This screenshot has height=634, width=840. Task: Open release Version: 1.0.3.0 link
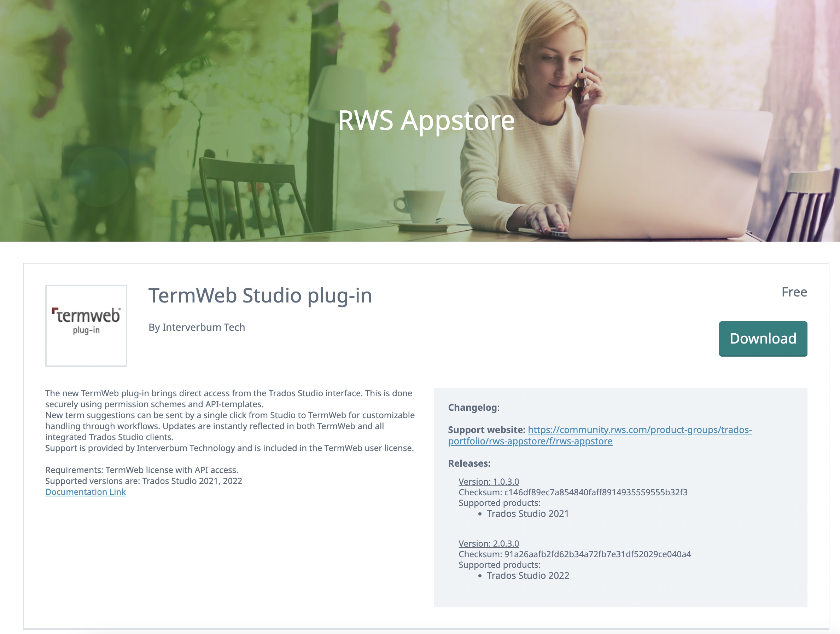(x=489, y=481)
